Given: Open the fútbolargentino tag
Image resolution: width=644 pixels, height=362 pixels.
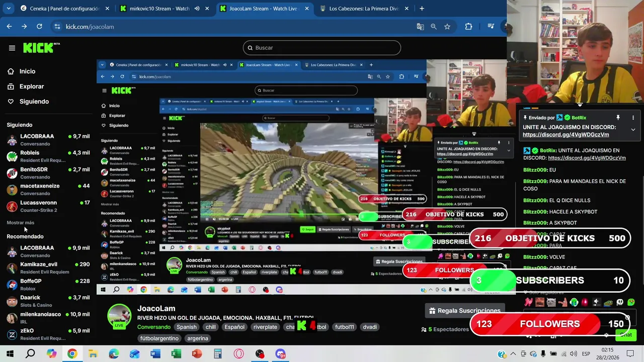Looking at the screenshot, I should pyautogui.click(x=159, y=338).
